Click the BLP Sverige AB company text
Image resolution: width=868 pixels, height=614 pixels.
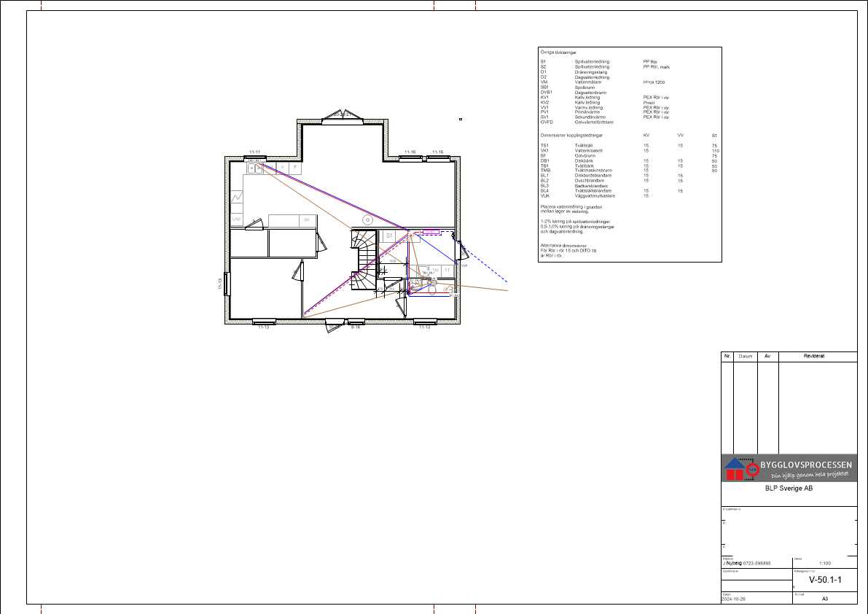click(789, 489)
